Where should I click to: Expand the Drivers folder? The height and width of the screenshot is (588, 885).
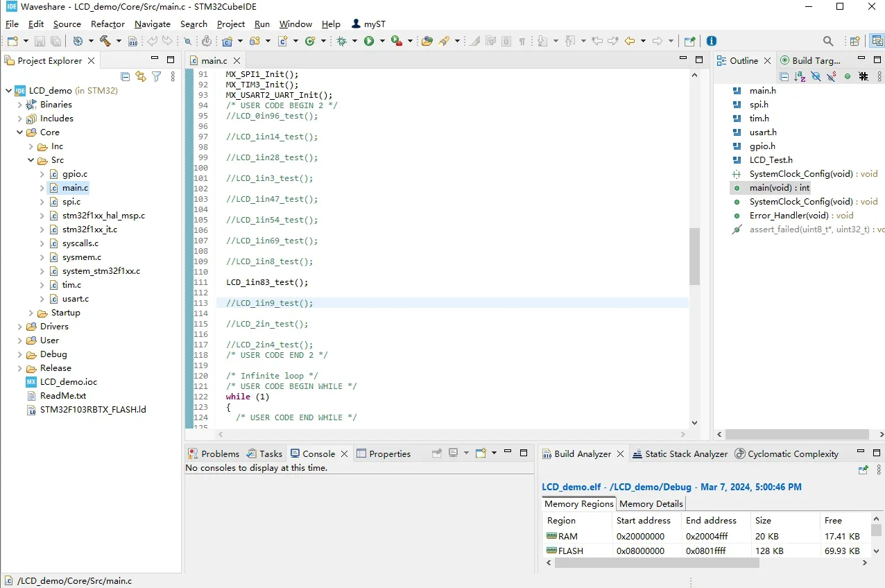pos(19,327)
